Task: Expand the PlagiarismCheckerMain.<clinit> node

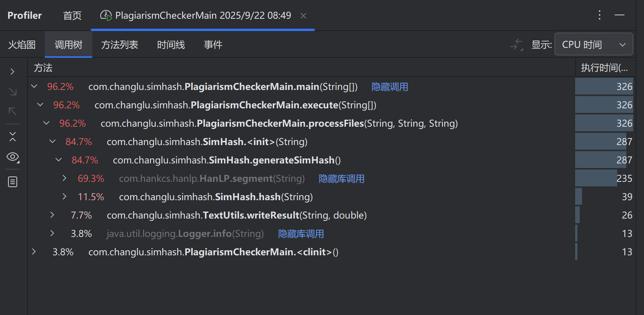Action: click(34, 251)
